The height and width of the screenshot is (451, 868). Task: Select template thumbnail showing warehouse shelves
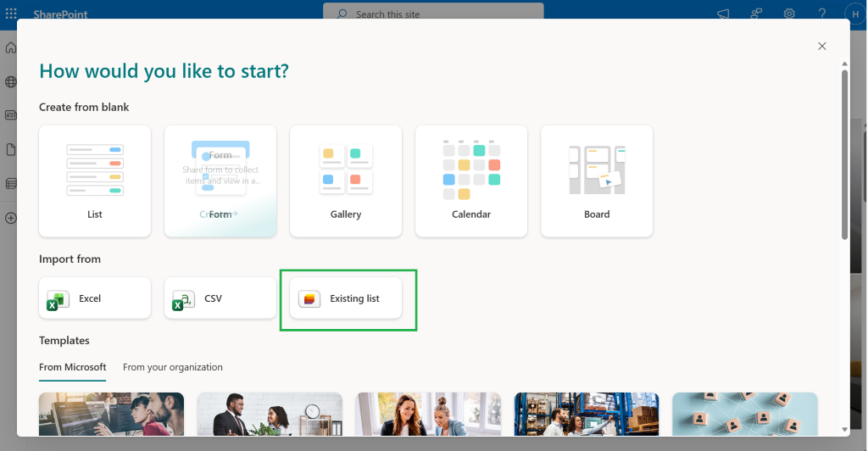587,414
